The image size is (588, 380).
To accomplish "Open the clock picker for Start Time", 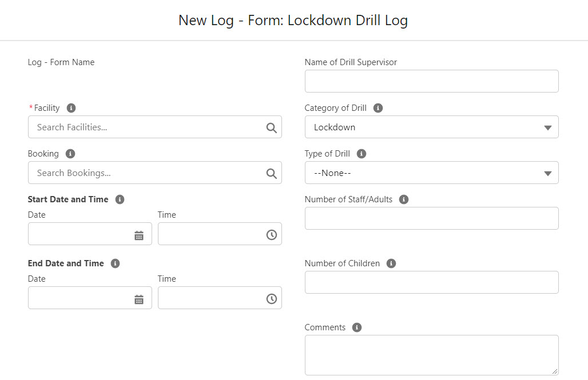I will point(271,234).
